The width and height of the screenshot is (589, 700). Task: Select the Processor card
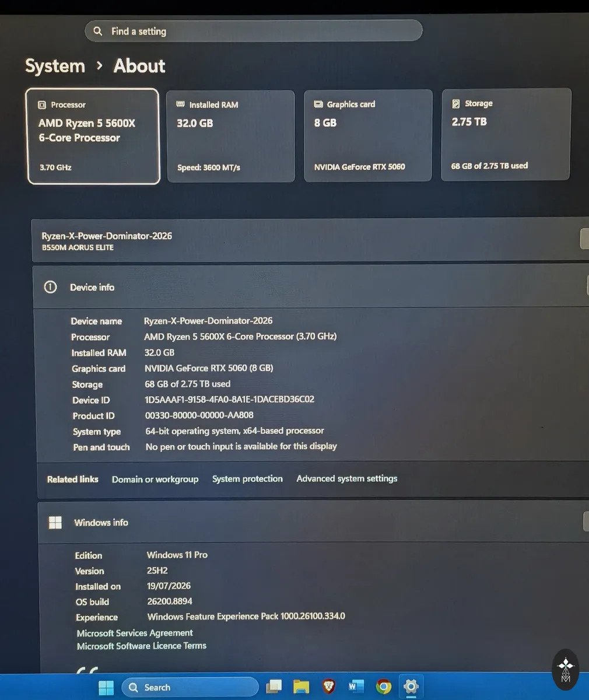click(93, 136)
